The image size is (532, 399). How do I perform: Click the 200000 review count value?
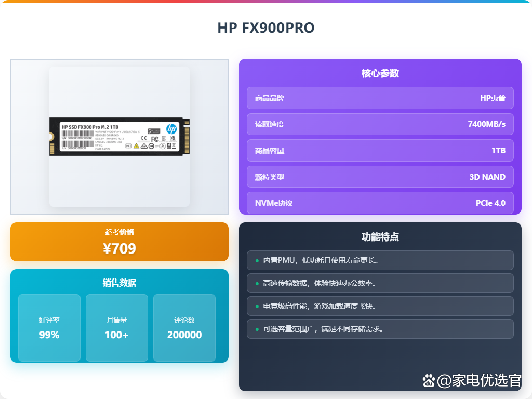click(x=184, y=335)
